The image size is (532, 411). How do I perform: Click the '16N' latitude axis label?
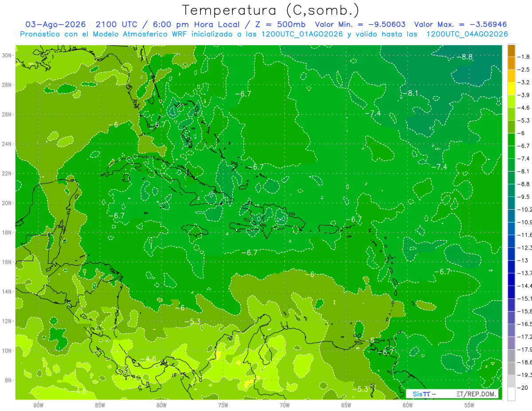[x=7, y=262]
